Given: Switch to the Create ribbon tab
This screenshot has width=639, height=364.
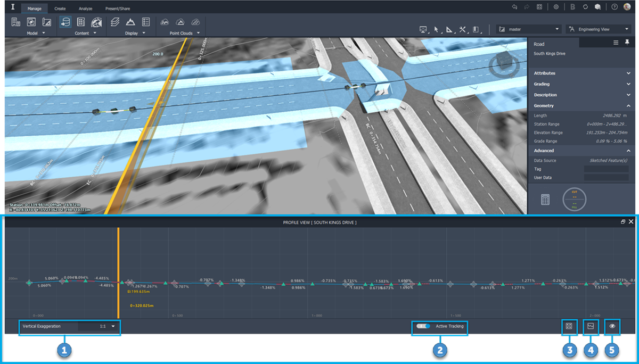Looking at the screenshot, I should [x=60, y=8].
